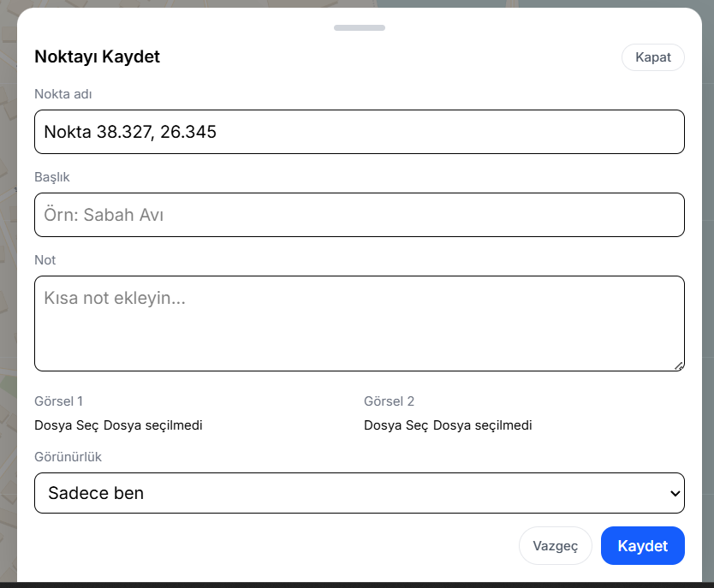
Task: Click the Not textarea resize handle
Action: pyautogui.click(x=678, y=365)
